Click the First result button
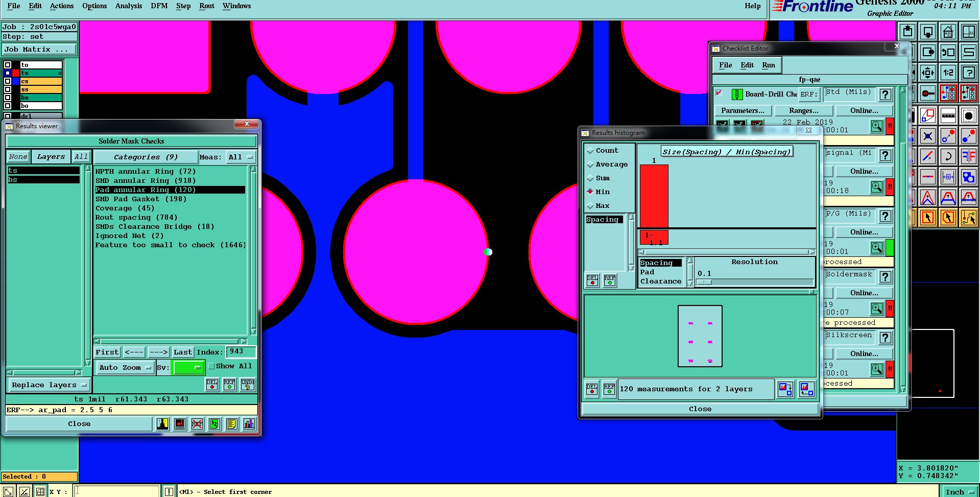Viewport: 980px width, 497px height. click(107, 352)
